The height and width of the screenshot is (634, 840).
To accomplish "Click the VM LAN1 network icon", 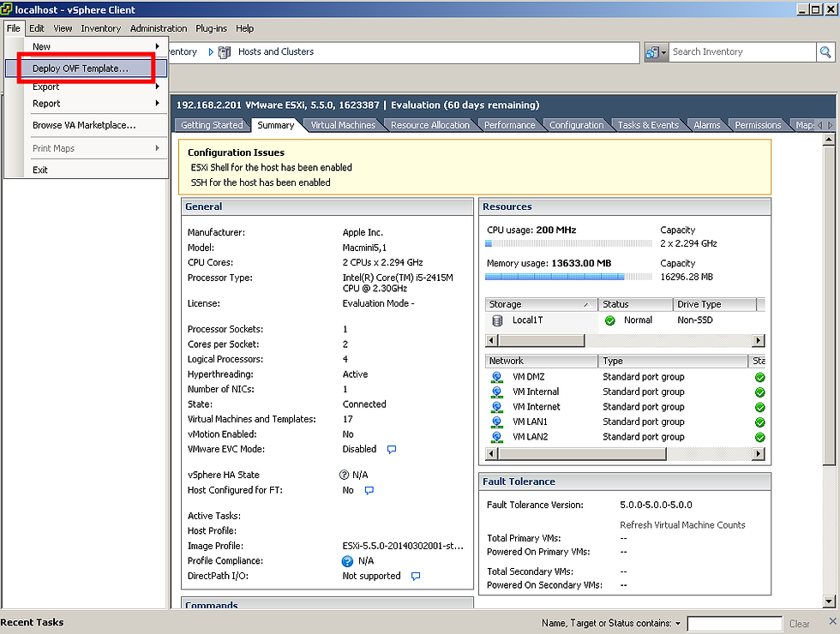I will tap(496, 422).
